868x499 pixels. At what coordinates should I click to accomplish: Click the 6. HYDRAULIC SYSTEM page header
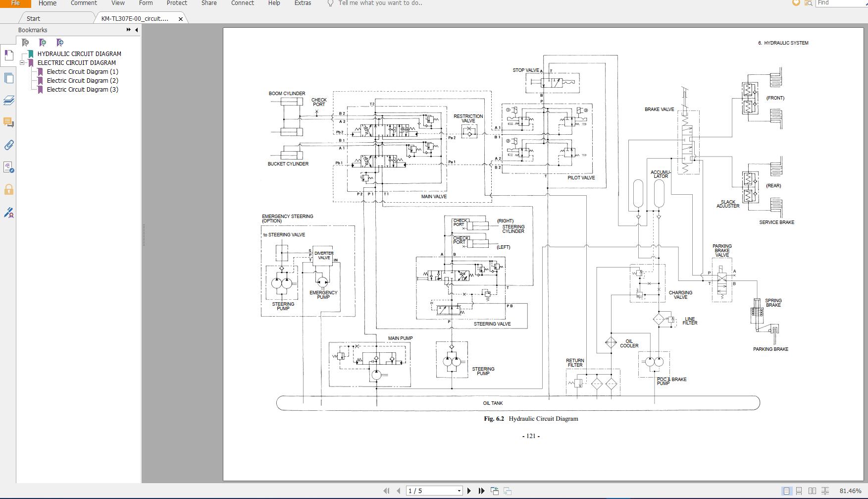coord(783,43)
